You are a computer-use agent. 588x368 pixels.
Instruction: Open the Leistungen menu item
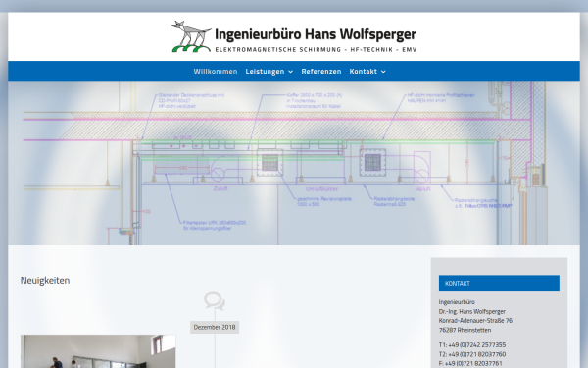(x=265, y=71)
